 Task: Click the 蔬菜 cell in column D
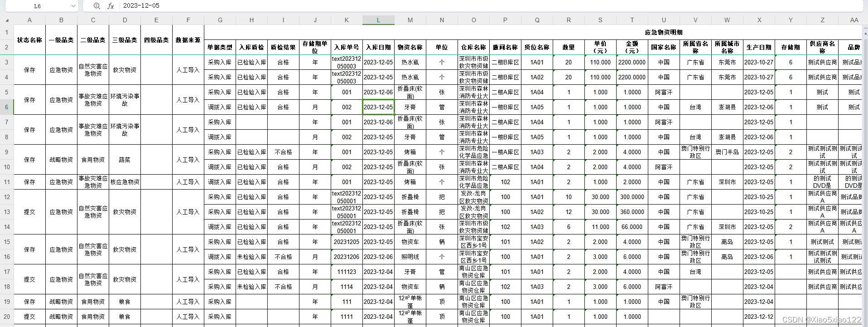[x=125, y=160]
